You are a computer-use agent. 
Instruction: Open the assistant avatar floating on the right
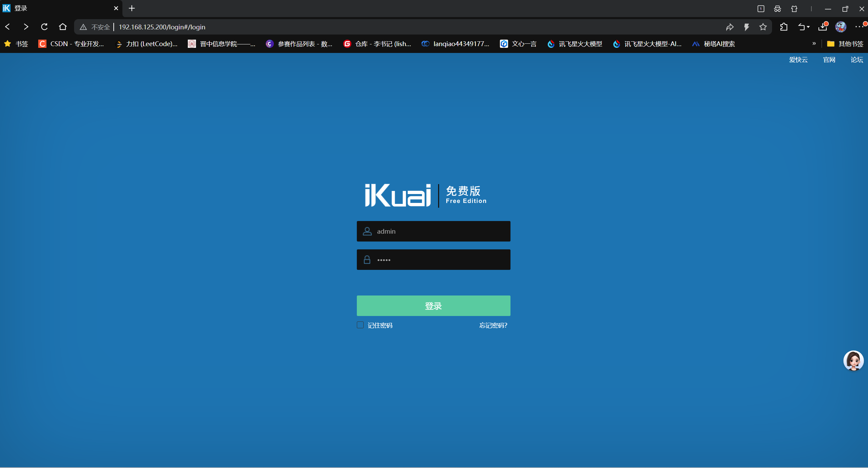tap(853, 360)
